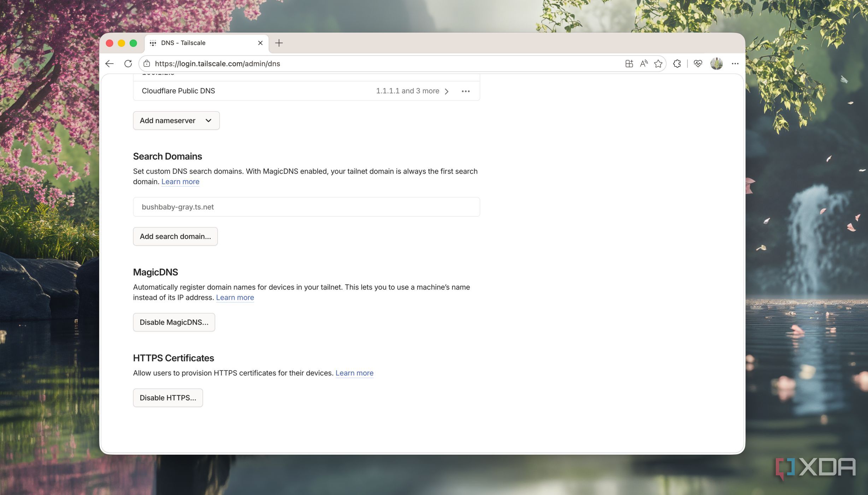Open the Add nameserver dropdown

[x=176, y=121]
